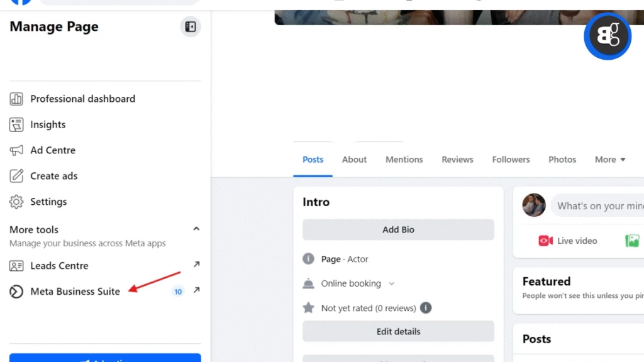The image size is (644, 362).
Task: Click the green photo icon in composer
Action: (x=632, y=241)
